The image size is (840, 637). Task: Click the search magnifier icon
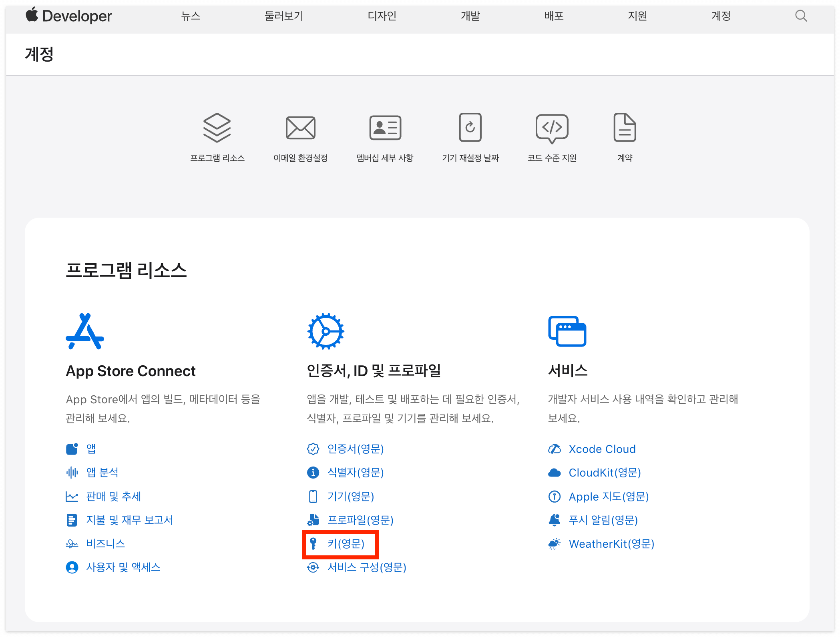click(801, 16)
